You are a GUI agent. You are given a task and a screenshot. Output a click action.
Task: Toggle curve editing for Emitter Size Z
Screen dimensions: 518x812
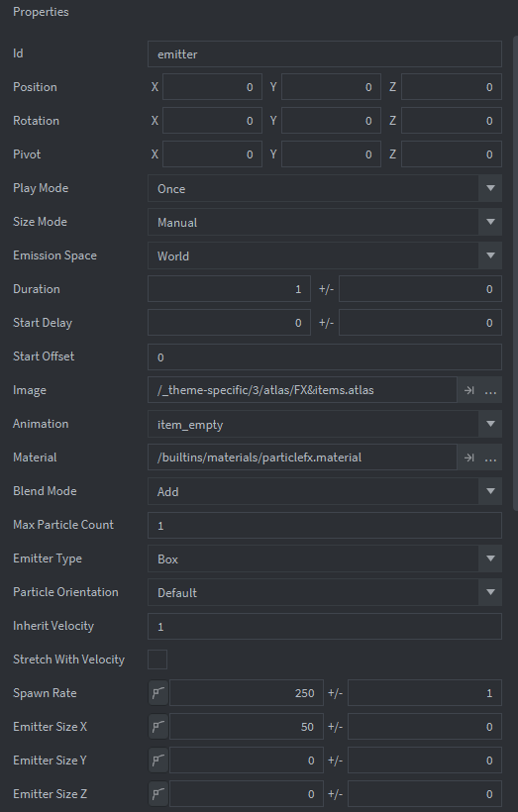pos(158,794)
